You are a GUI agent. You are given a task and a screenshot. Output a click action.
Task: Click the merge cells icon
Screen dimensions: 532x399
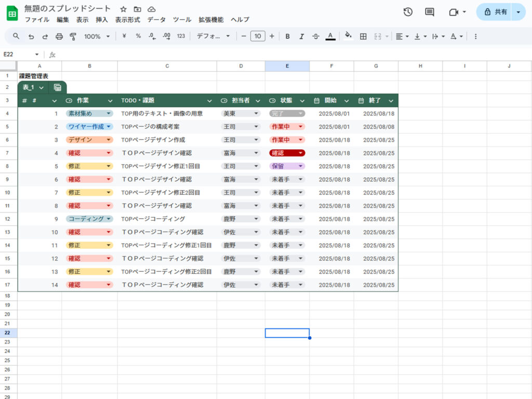(378, 36)
